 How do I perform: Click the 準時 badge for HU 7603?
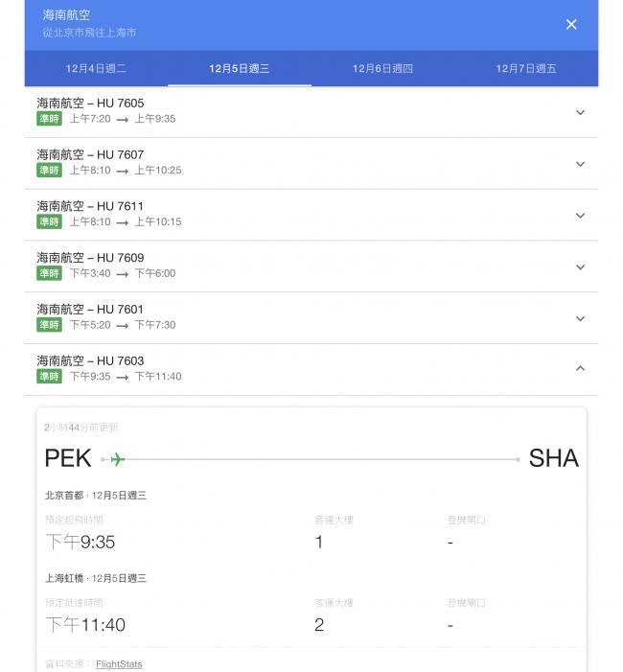(49, 377)
